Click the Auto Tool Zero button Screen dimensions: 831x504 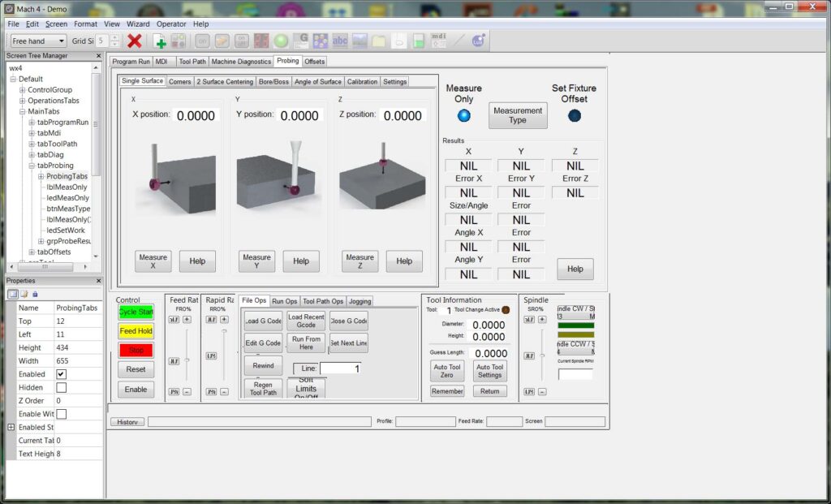447,371
